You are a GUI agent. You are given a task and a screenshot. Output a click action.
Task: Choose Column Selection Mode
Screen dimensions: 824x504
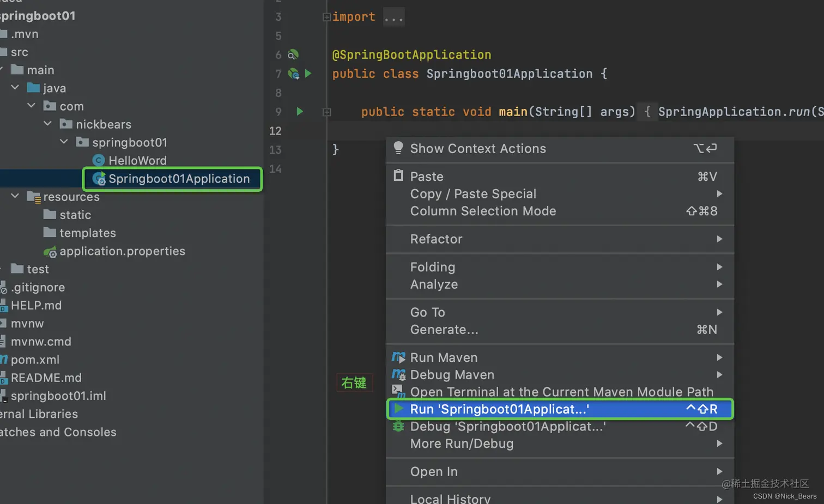(560, 211)
